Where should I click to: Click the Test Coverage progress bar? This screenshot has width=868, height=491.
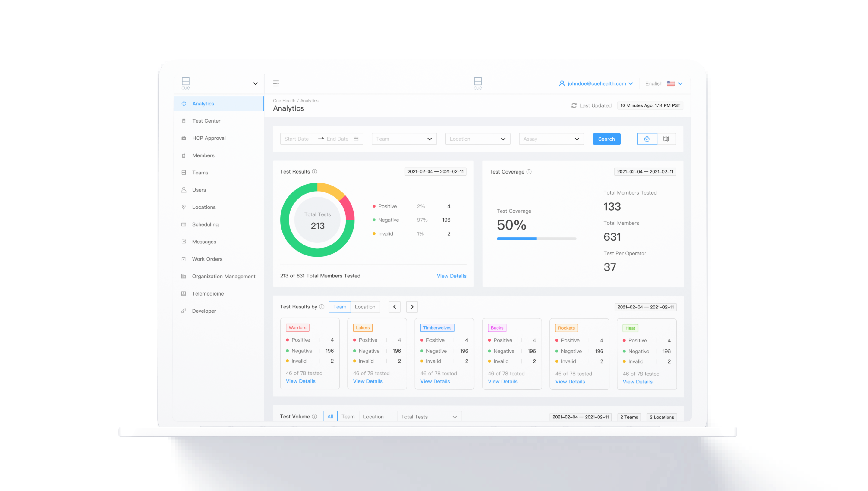536,239
